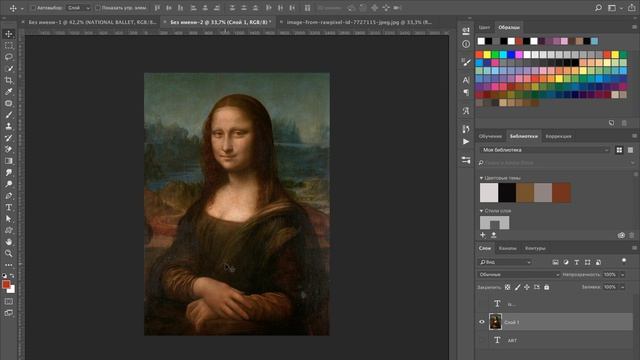
Task: Toggle the Auto-Select checkbox
Action: tap(34, 8)
